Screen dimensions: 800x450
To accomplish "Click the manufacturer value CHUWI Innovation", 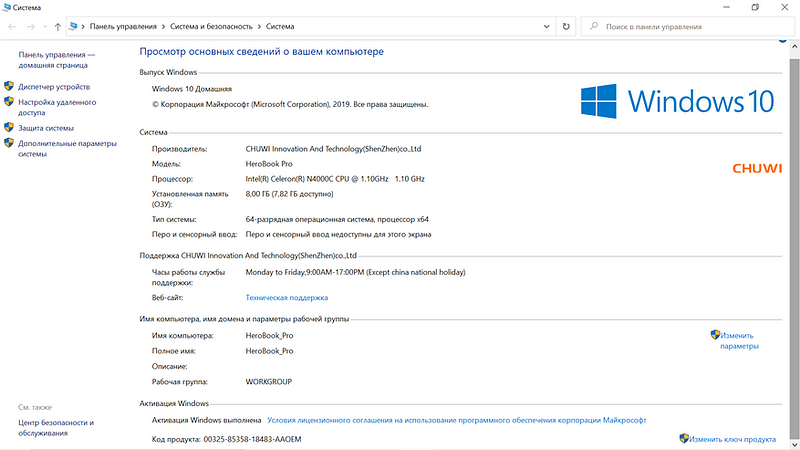I will (333, 149).
